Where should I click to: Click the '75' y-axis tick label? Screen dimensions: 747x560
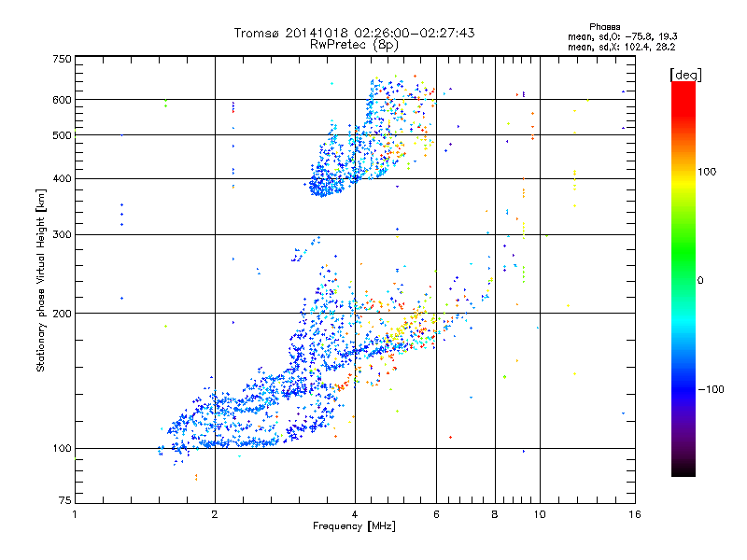[x=65, y=500]
